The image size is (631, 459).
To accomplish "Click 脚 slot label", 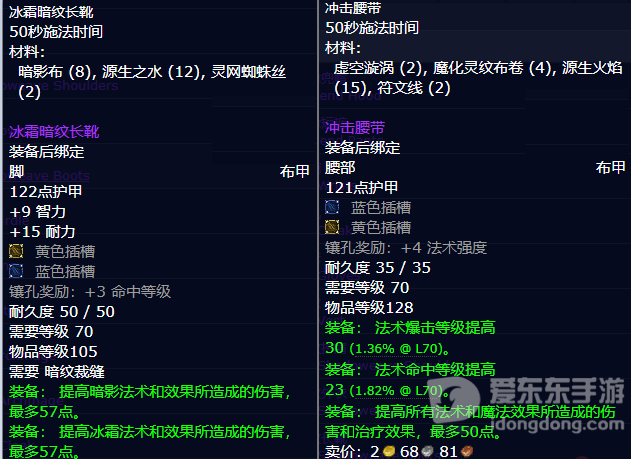I will point(16,171).
